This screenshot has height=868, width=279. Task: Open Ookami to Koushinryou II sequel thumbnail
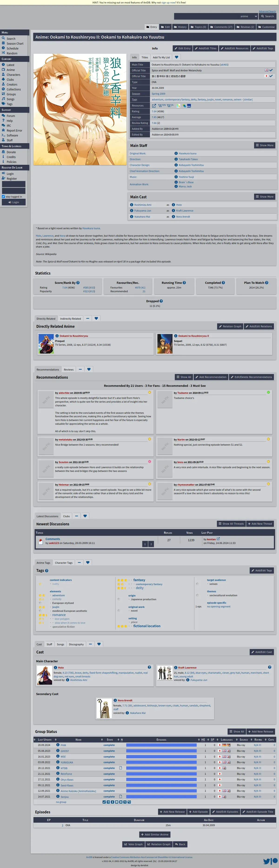pyautogui.click(x=165, y=344)
